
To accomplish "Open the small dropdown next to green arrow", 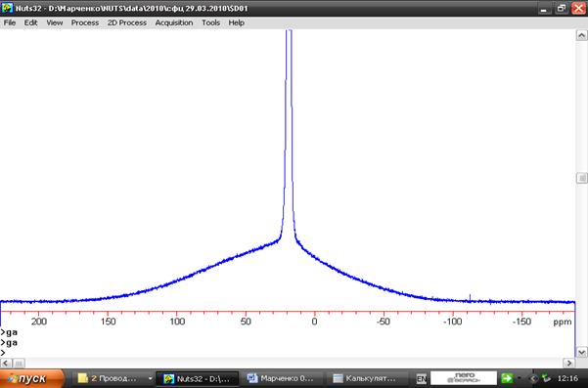I will [x=520, y=378].
